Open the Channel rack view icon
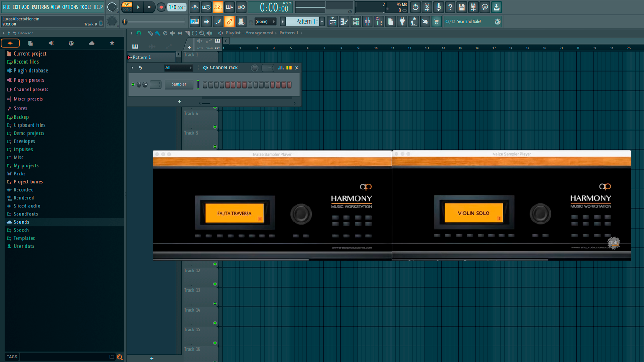This screenshot has width=644, height=362. (x=356, y=21)
